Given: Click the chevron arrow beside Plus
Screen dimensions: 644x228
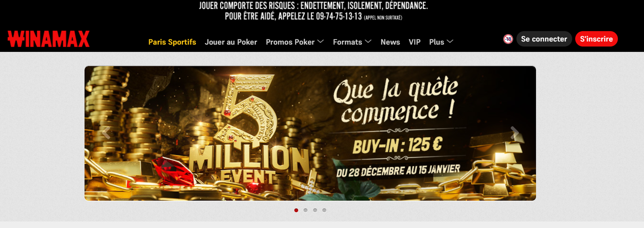Looking at the screenshot, I should tap(450, 41).
